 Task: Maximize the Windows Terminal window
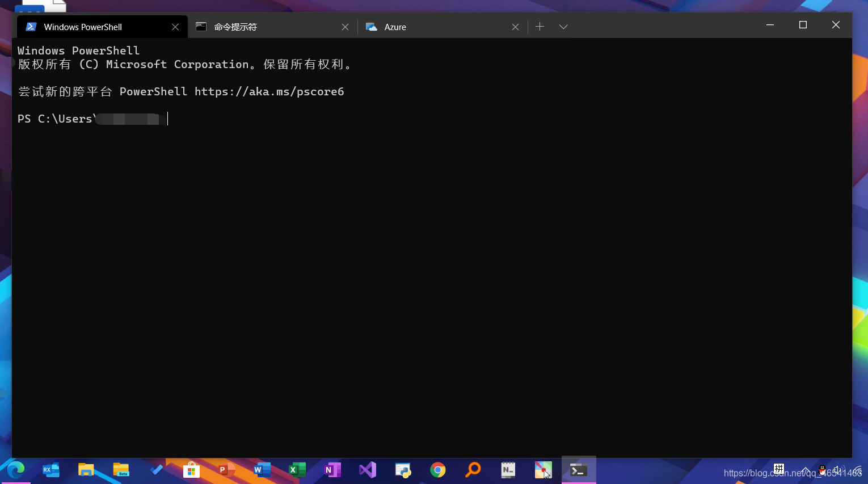[803, 25]
